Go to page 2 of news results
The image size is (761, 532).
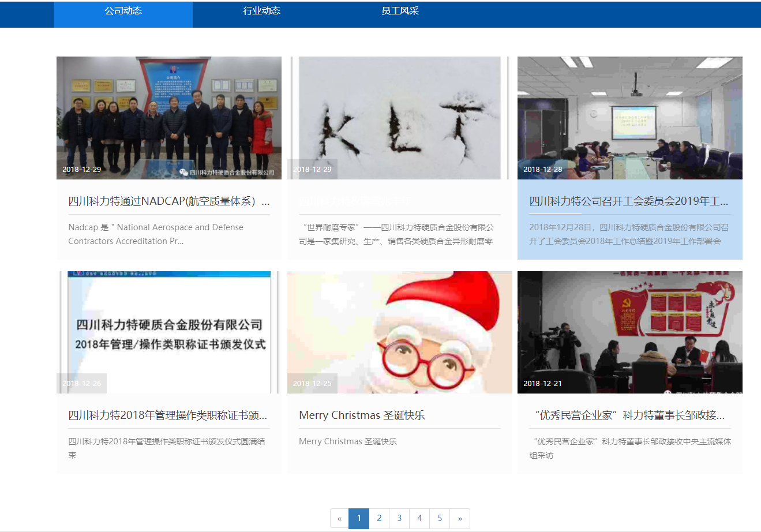point(379,518)
